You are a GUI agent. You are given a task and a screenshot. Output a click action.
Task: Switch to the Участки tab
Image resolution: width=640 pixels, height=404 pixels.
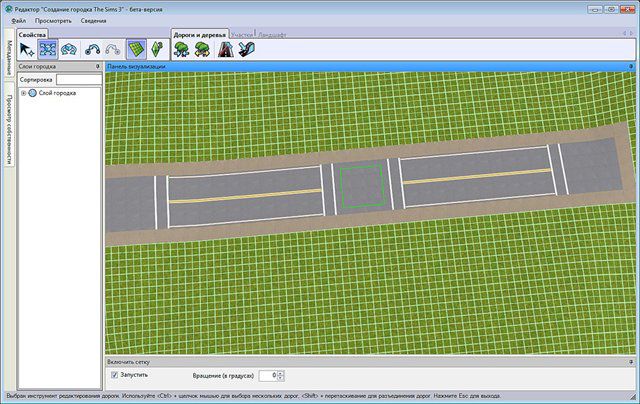coord(243,34)
